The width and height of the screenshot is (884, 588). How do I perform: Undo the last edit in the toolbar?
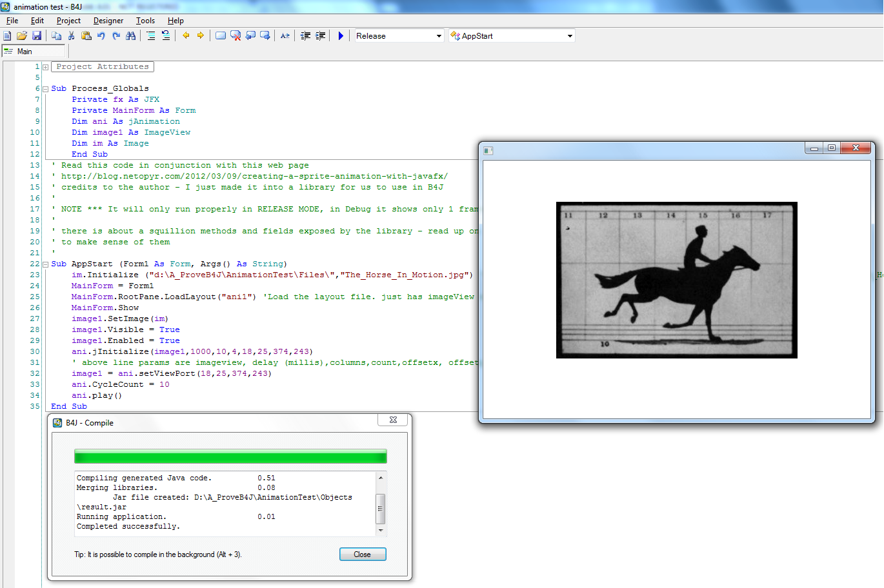tap(101, 36)
